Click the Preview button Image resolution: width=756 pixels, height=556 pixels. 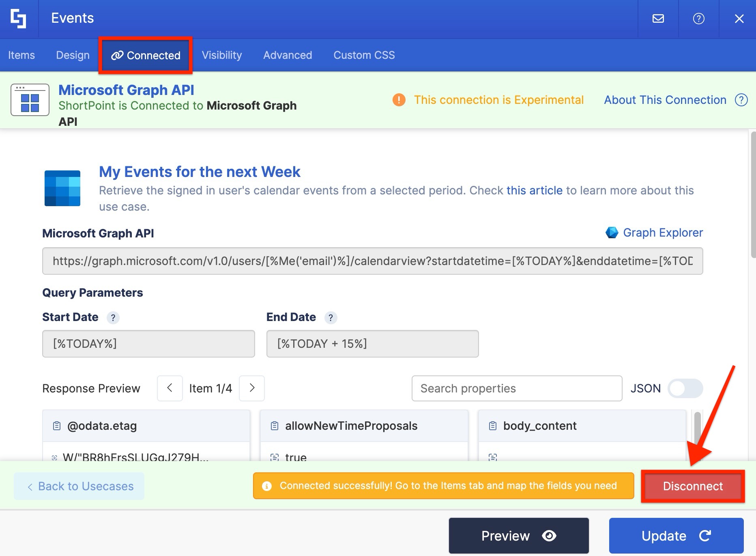(x=519, y=536)
